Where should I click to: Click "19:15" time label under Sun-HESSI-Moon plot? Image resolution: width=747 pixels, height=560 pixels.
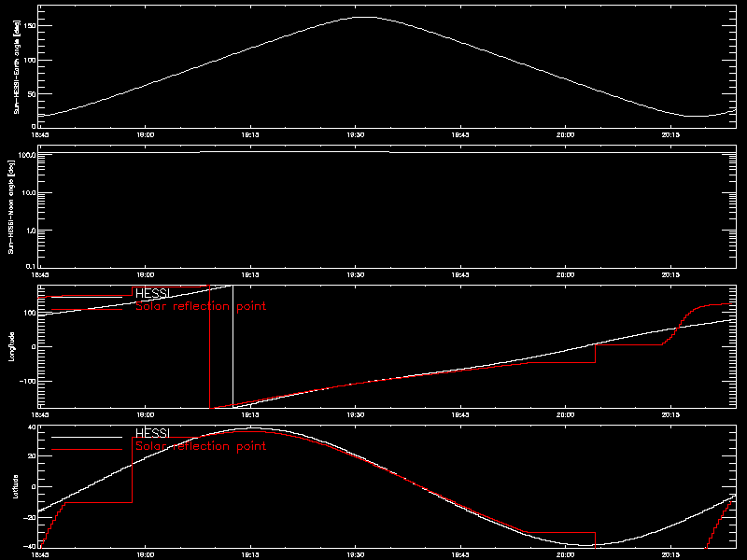click(250, 274)
